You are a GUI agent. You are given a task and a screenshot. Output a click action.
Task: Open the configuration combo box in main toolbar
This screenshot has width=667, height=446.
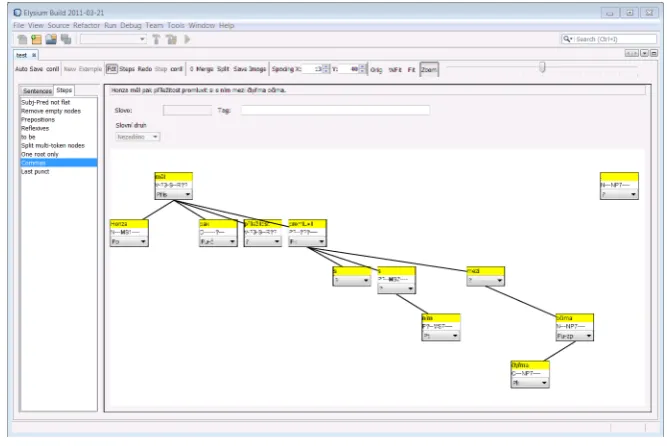tap(113, 39)
